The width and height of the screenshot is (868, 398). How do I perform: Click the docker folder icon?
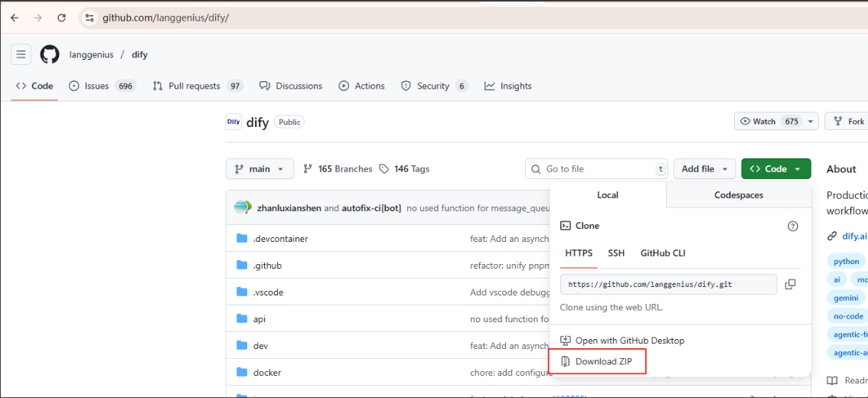pos(241,372)
